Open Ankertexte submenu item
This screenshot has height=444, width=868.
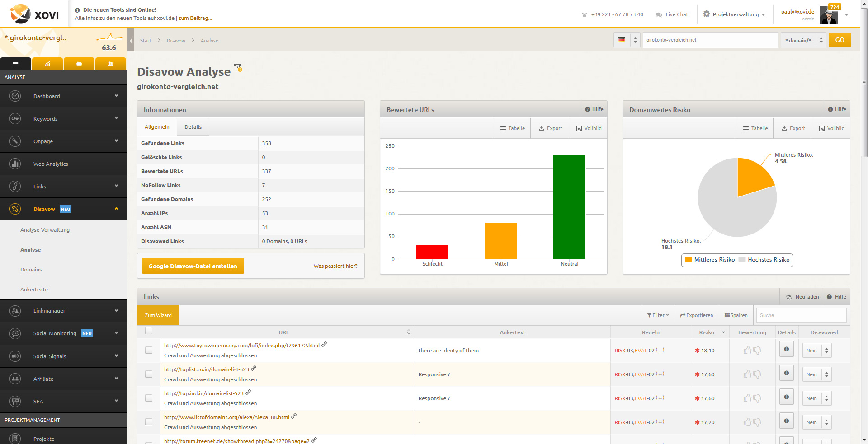click(x=34, y=290)
